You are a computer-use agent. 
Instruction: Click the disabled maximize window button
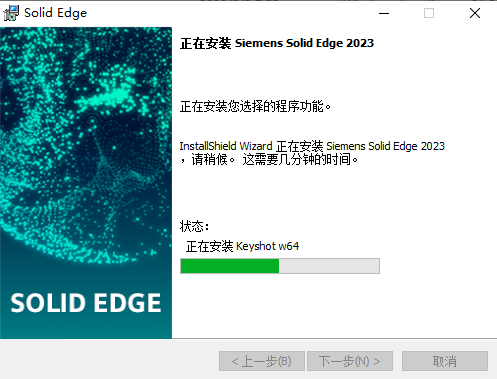(x=429, y=13)
